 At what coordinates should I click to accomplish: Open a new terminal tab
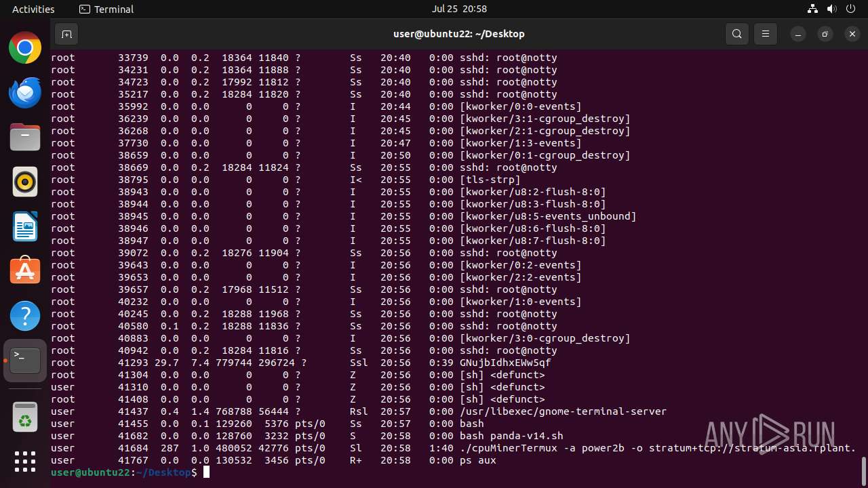pos(66,34)
